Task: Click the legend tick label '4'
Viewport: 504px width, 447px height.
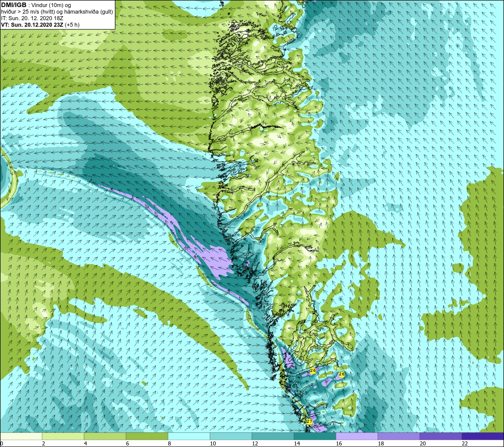Action: click(x=86, y=443)
